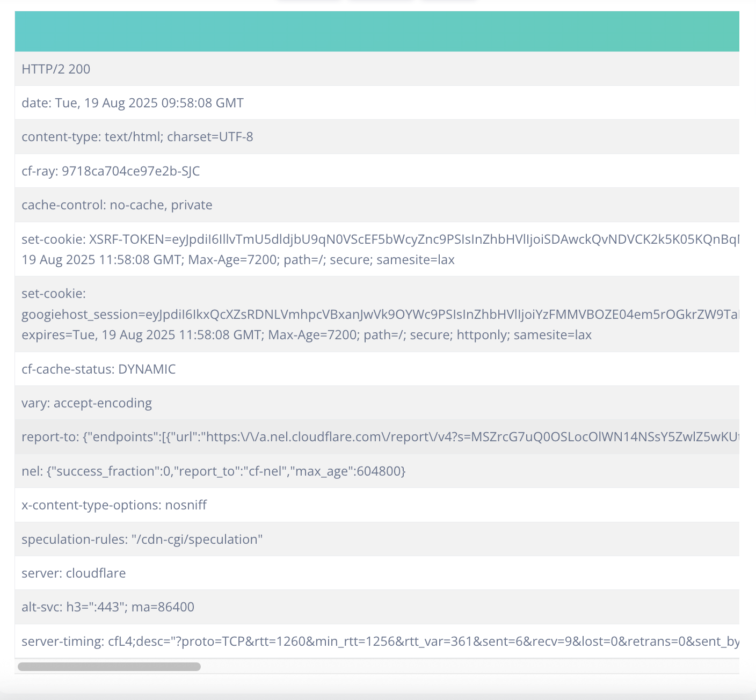Select the x-content-type-options nosniff row
Image resolution: width=756 pixels, height=700 pixels.
[x=114, y=505]
